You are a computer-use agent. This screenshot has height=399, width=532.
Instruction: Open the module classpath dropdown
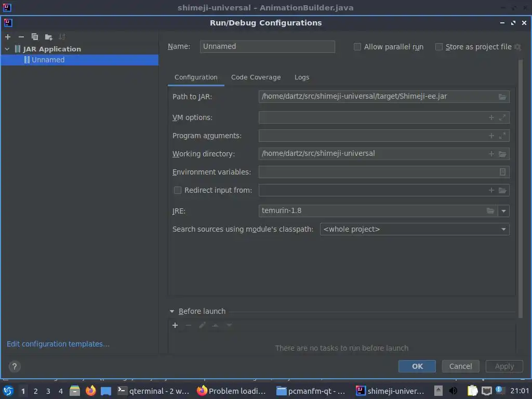coord(503,229)
